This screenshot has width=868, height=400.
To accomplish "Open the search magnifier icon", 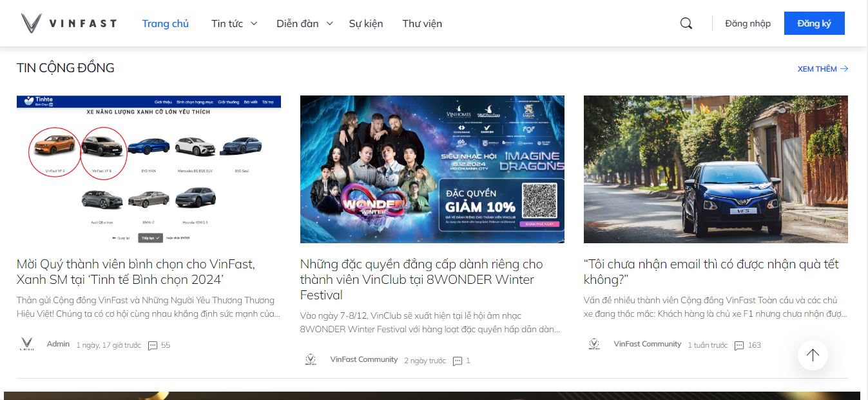I will pyautogui.click(x=686, y=23).
